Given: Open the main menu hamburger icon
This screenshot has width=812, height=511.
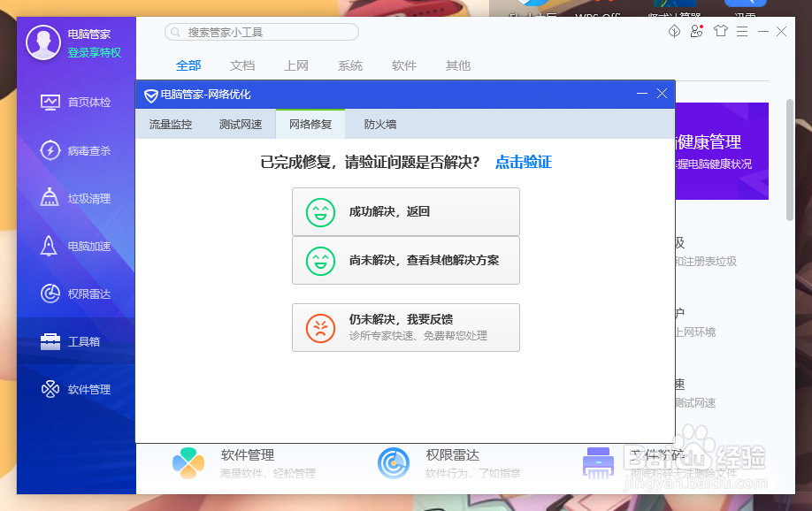Looking at the screenshot, I should pyautogui.click(x=742, y=32).
